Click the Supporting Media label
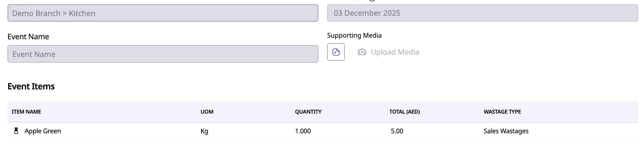Viewport: 644px width, 150px height. click(x=354, y=35)
